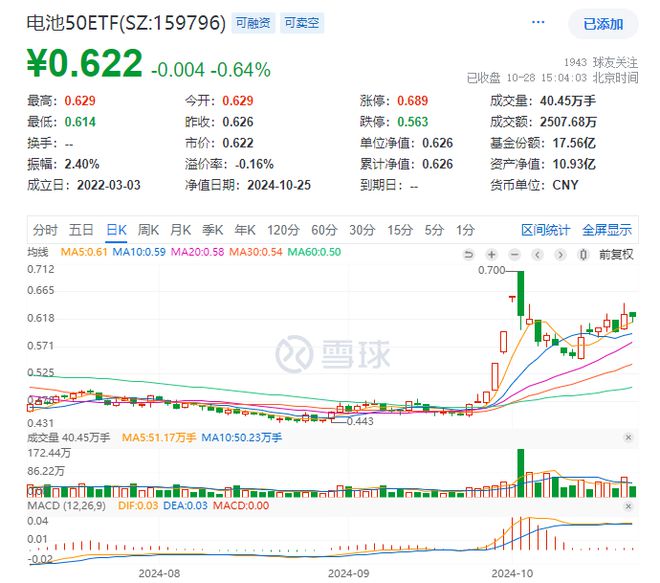Click the 电池50ETF(SZ:159796) title
Screen dimensions: 660x583
[126, 23]
